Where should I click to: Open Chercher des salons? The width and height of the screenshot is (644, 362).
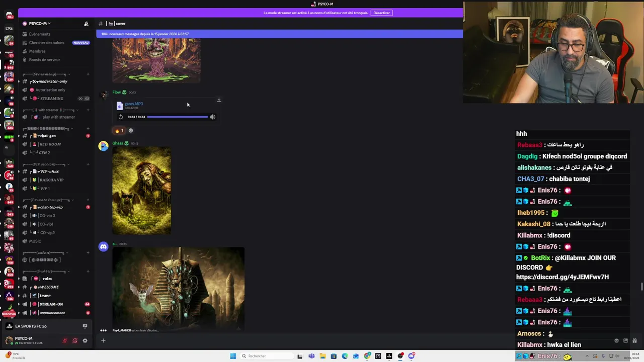[46, 43]
